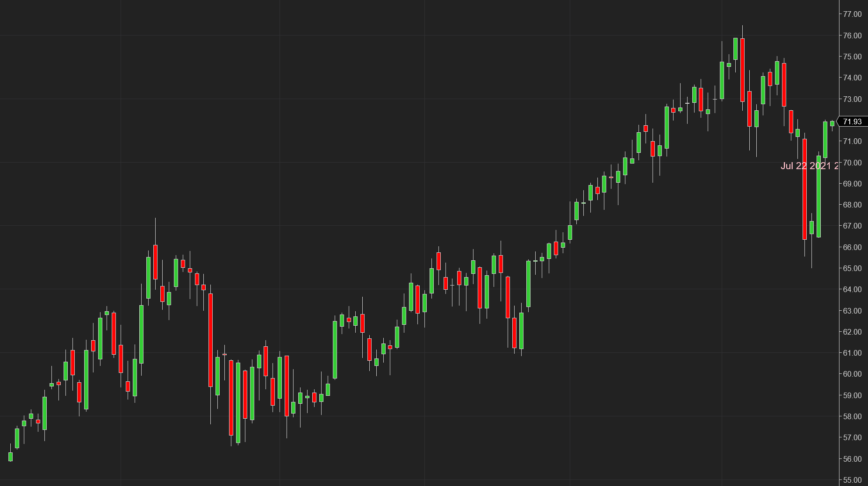868x486 pixels.
Task: Click the current price tag 71.93
Action: (852, 121)
